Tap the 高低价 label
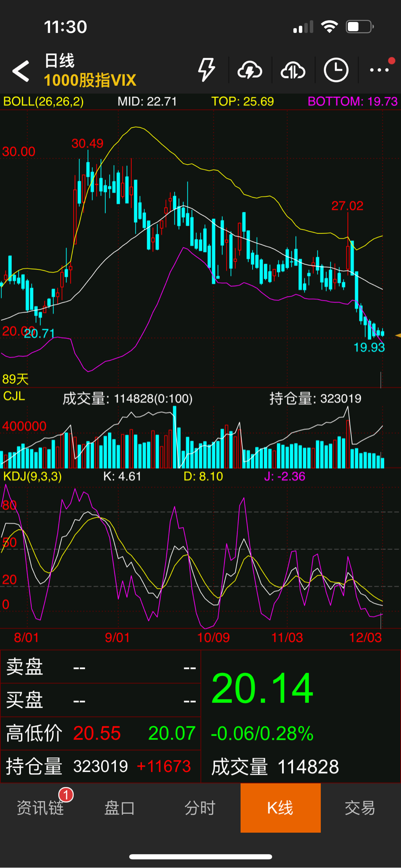 pyautogui.click(x=34, y=733)
